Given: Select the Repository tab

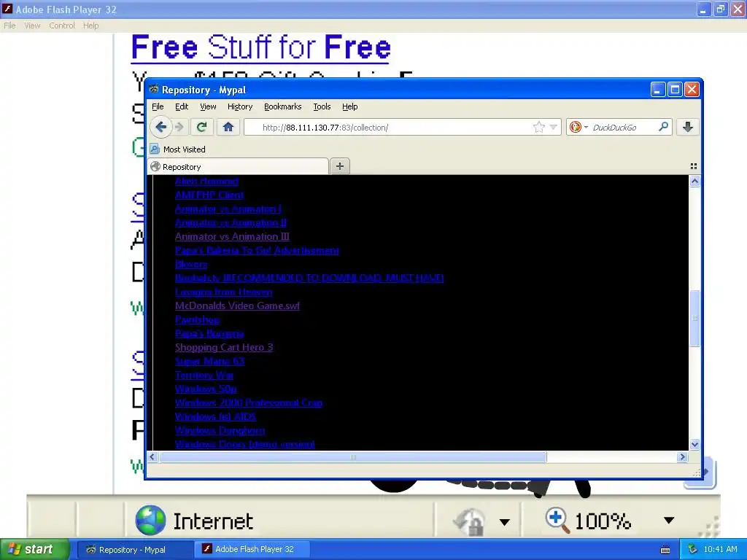Looking at the screenshot, I should 238,167.
